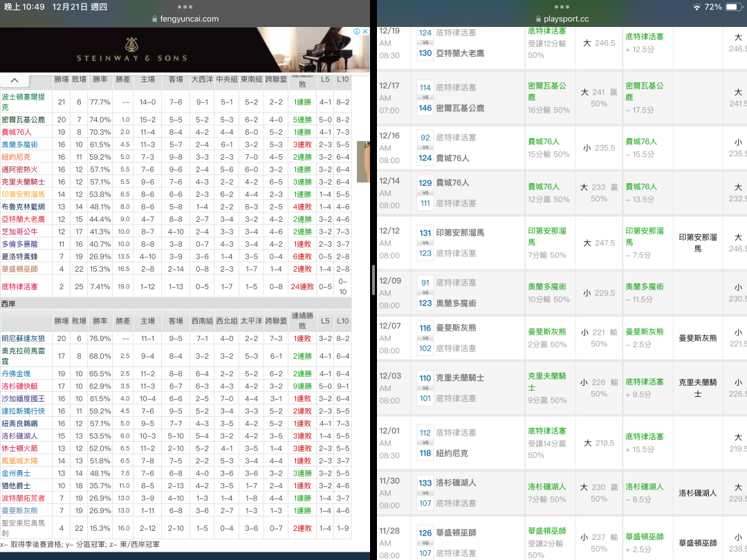The height and width of the screenshot is (560, 747).
Task: Open 休士頓火箭 team link
Action: coord(19,448)
